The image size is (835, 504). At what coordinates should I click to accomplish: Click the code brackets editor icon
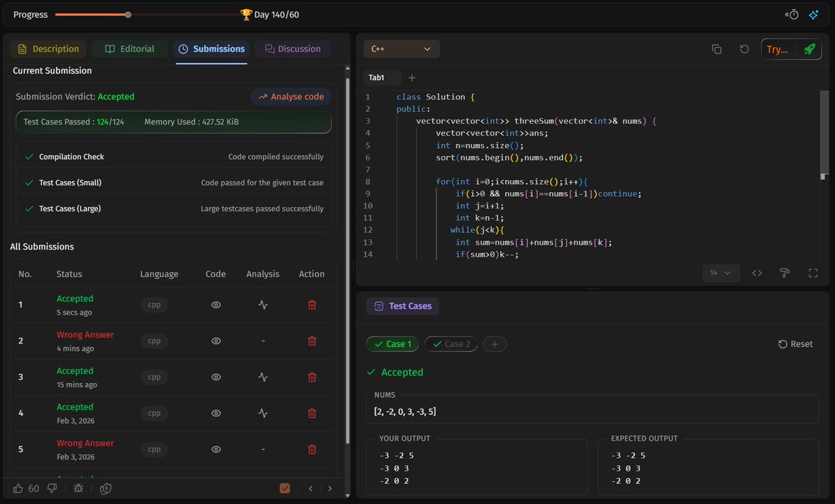(757, 273)
